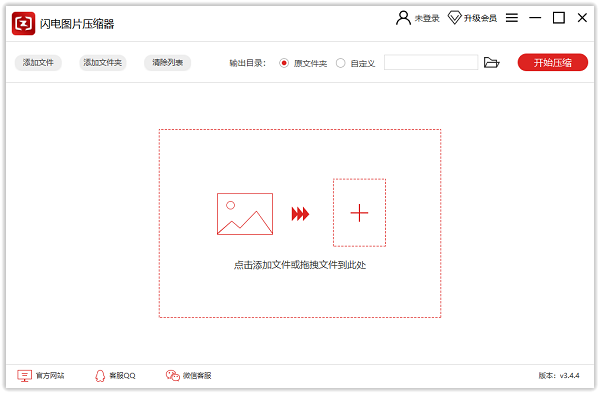
Task: Click the 版本: v3.4.4 version text
Action: [559, 376]
